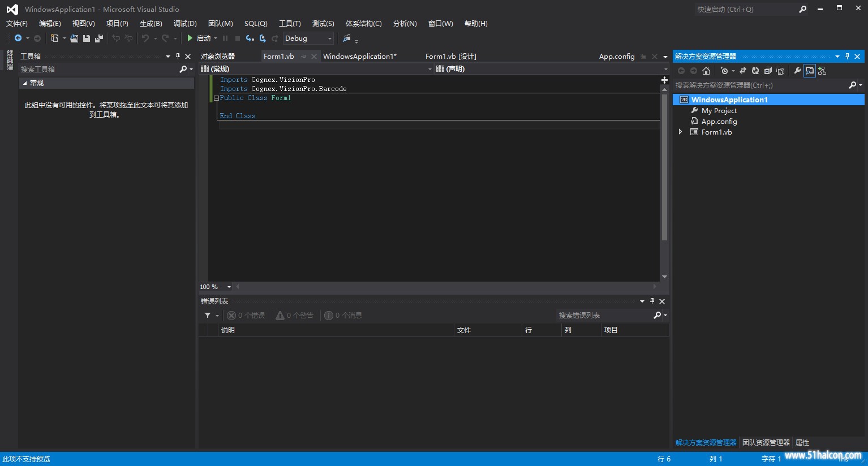The image size is (868, 466).
Task: Select App.config in Solution Explorer tree
Action: coord(719,122)
